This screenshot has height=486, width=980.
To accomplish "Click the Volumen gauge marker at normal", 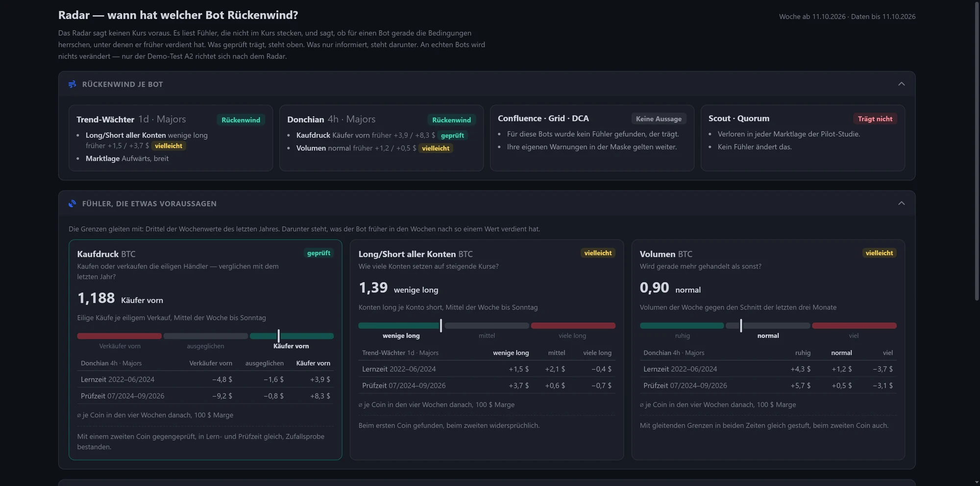I will (x=741, y=325).
